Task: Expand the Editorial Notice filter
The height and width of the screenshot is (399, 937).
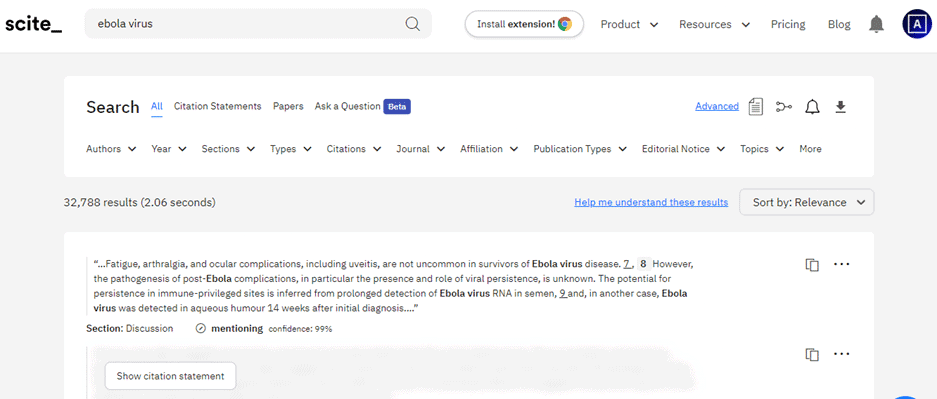Action: (684, 149)
